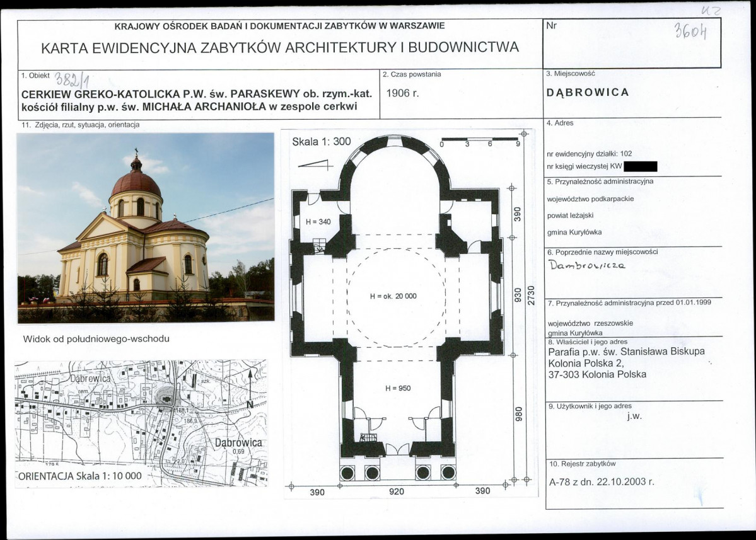Click the leftmost column circle at the portico
The height and width of the screenshot is (540, 756).
[x=347, y=473]
